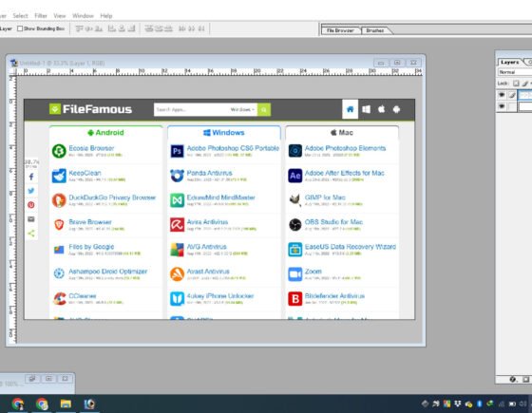This screenshot has height=413, width=532.
Task: Open the DuckDuckGo Privacy Browser link
Action: click(112, 197)
